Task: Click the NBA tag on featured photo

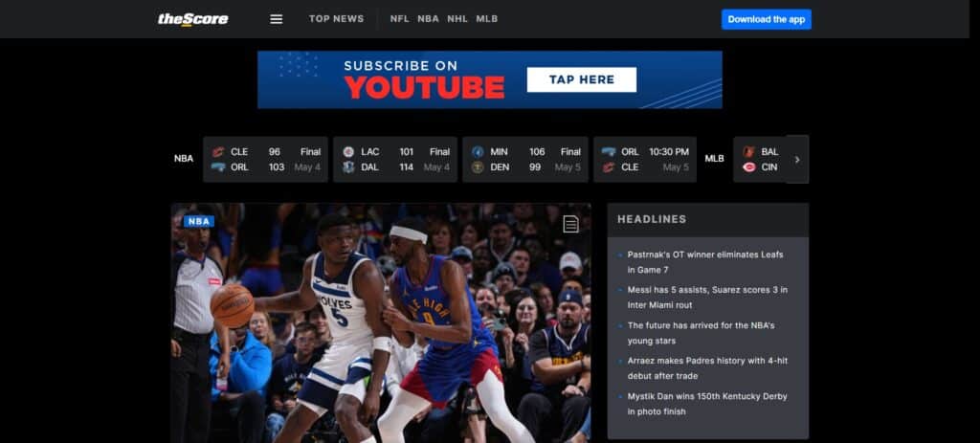Action: tap(199, 221)
